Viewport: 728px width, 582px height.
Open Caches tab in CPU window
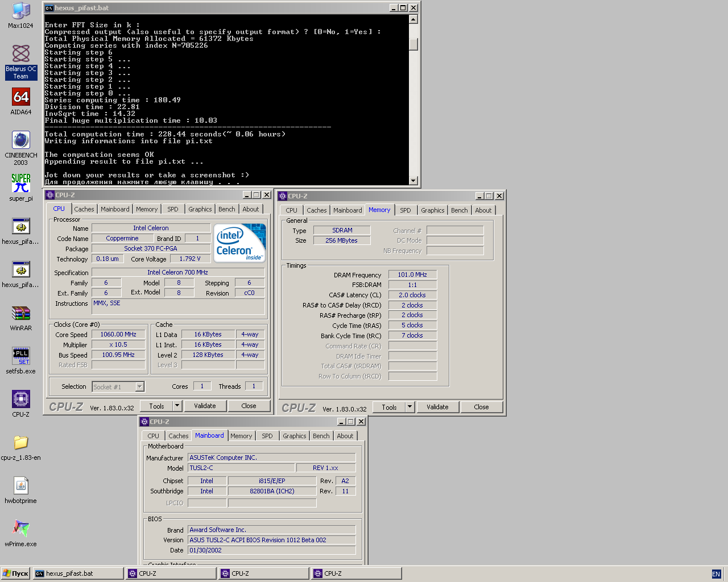point(84,209)
